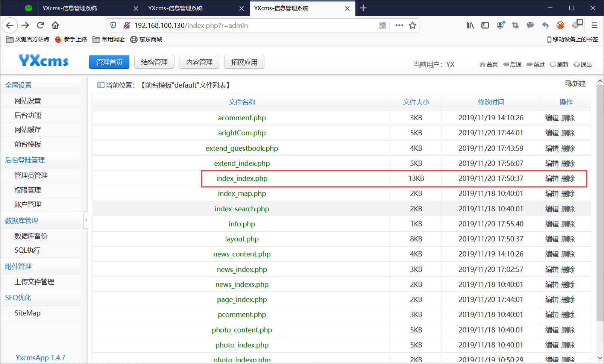Image resolution: width=604 pixels, height=364 pixels.
Task: Open the Firefox hamburger menu
Action: pos(595,25)
